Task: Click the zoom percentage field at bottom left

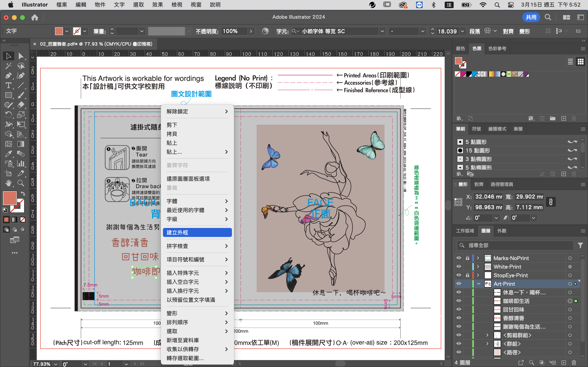Action: [x=42, y=363]
